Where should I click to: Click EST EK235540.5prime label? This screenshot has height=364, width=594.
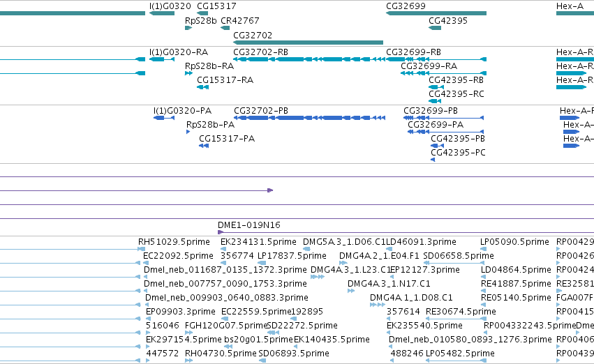pos(424,326)
